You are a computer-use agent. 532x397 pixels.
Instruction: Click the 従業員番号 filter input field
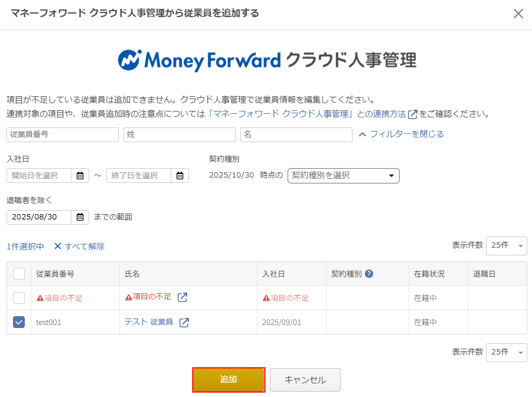click(63, 134)
